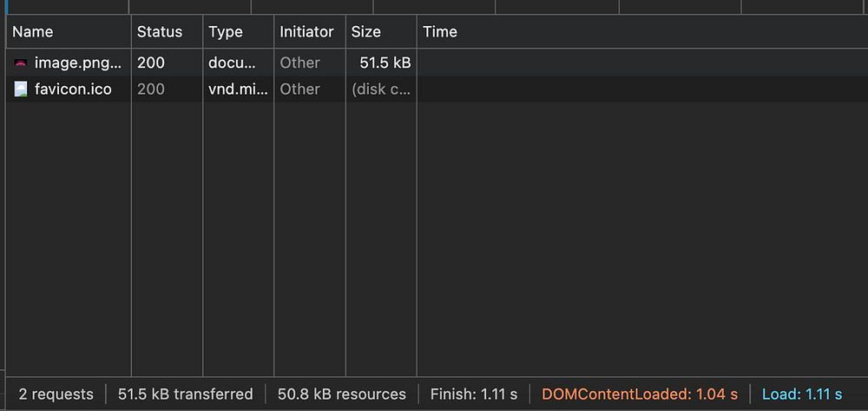The image size is (868, 411).
Task: Sort requests by the Status column header
Action: coord(160,31)
